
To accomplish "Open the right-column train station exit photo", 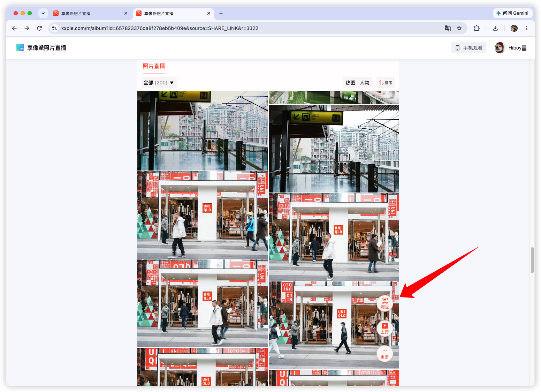I will 334,149.
